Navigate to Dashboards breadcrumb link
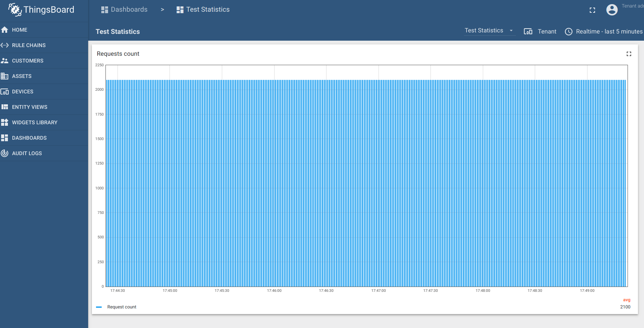The image size is (644, 328). pyautogui.click(x=124, y=9)
